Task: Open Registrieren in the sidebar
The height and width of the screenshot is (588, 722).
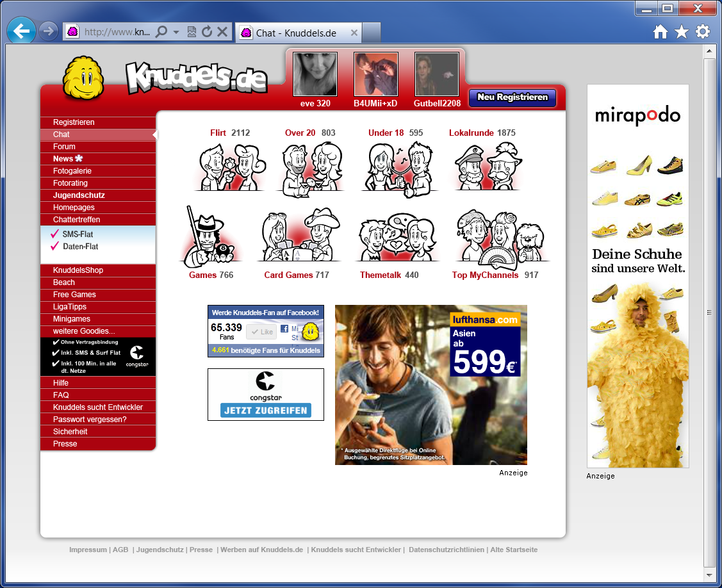Action: pos(98,122)
